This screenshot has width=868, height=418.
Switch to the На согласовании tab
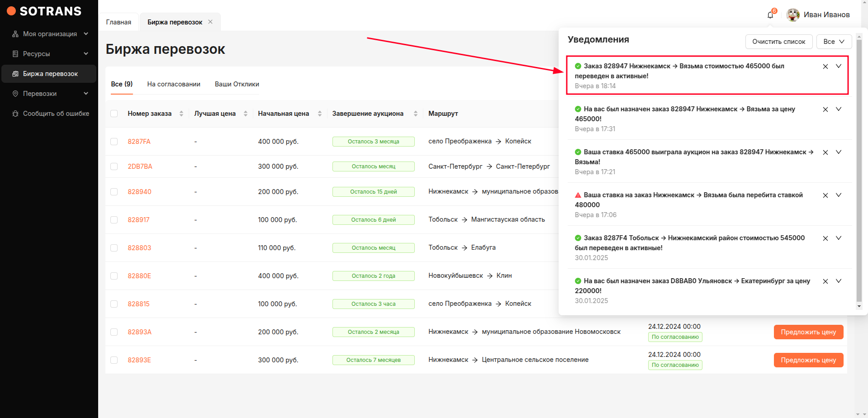click(174, 84)
